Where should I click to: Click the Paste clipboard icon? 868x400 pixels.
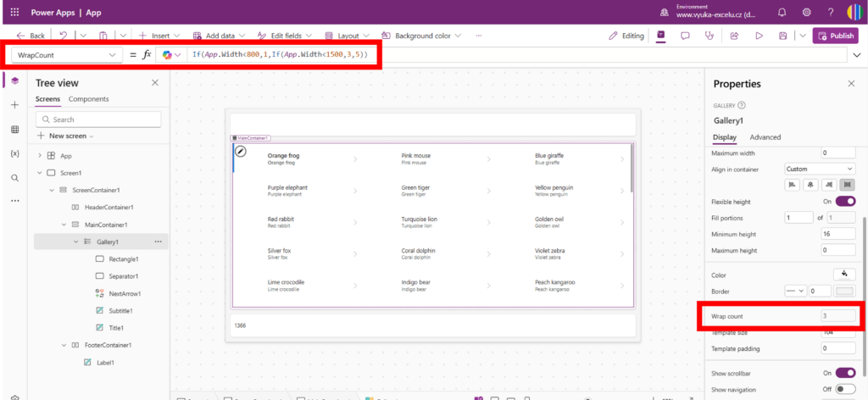pos(103,36)
